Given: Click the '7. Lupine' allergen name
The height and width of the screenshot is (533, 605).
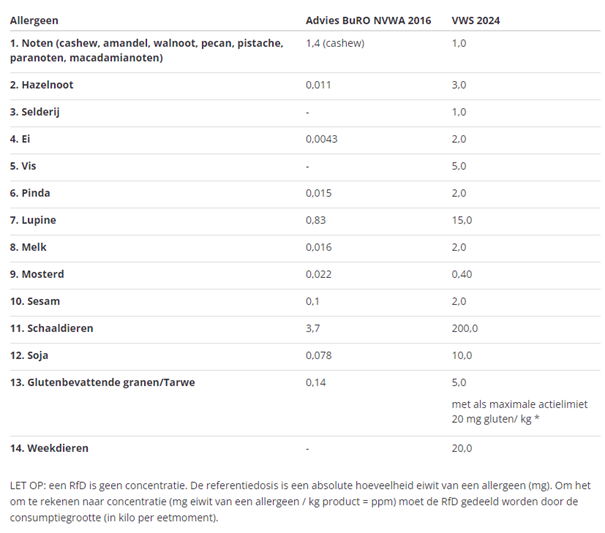Looking at the screenshot, I should pos(33,220).
